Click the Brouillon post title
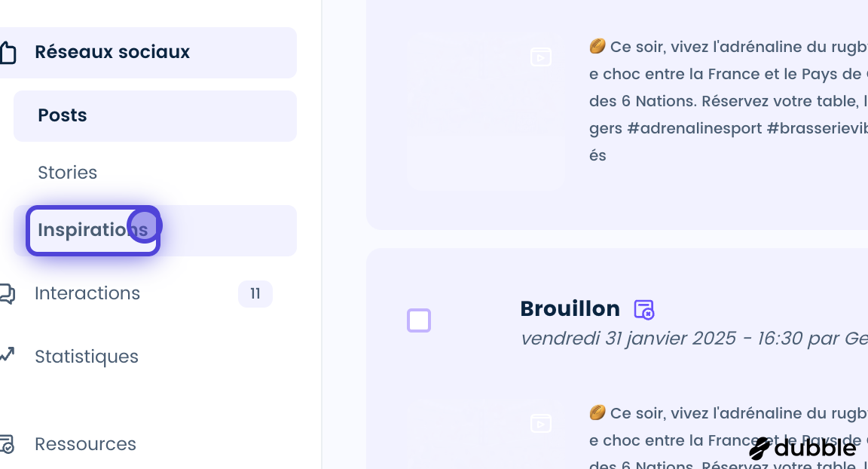Viewport: 868px width, 469px height. pos(570,309)
